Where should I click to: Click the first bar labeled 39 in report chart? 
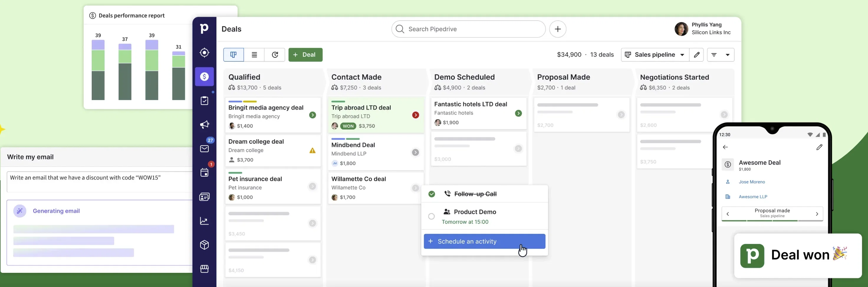[x=98, y=70]
